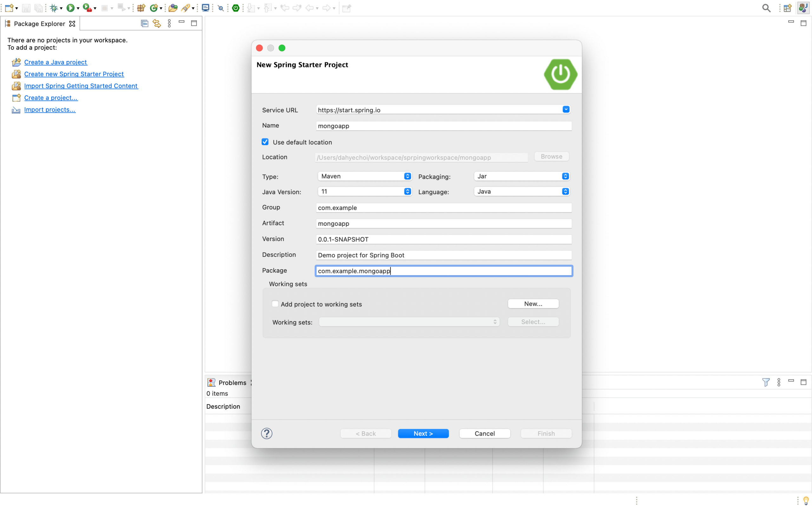Viewport: 812px width, 508px height.
Task: Expand the Debug dropdown arrow
Action: [x=61, y=8]
